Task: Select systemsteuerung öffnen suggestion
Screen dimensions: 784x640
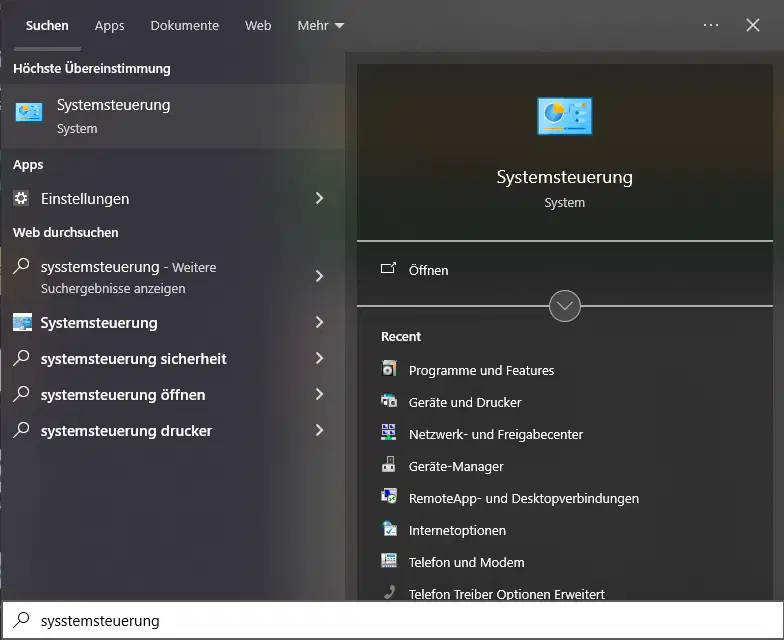Action: [x=123, y=394]
